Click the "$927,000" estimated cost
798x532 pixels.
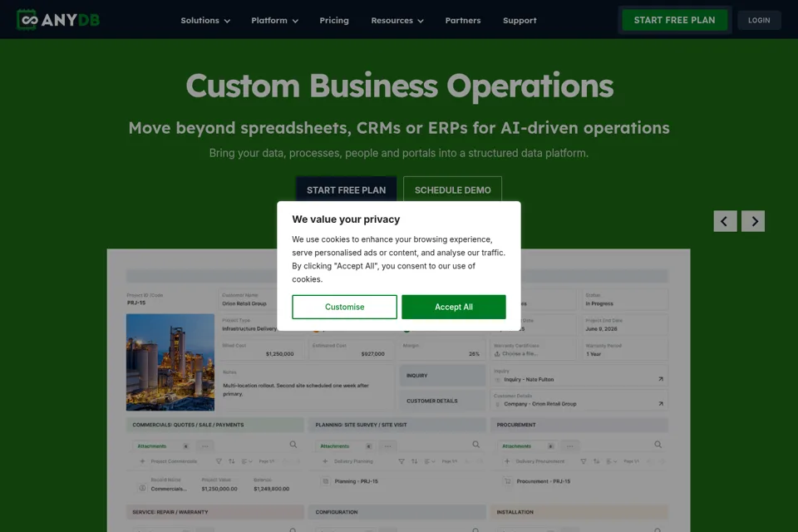tap(372, 354)
